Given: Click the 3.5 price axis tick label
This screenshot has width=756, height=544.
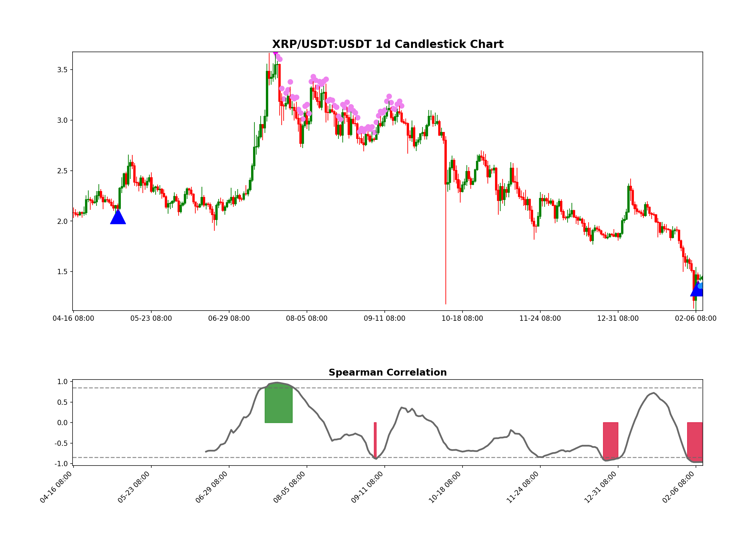Looking at the screenshot, I should tap(62, 69).
